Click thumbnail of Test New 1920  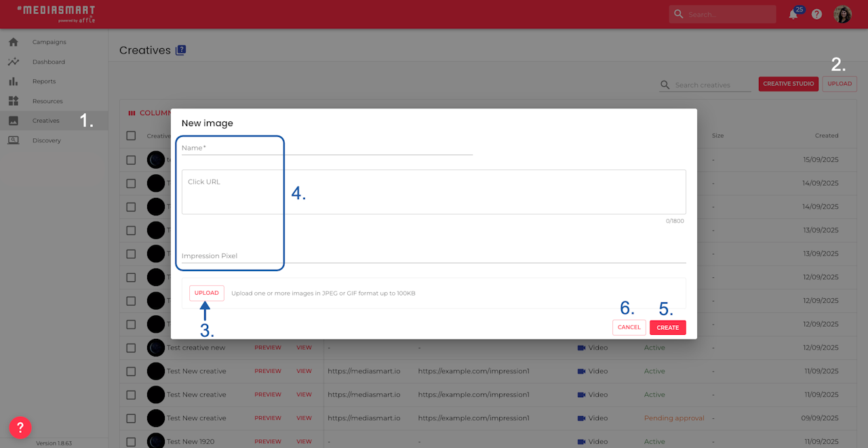tap(156, 441)
